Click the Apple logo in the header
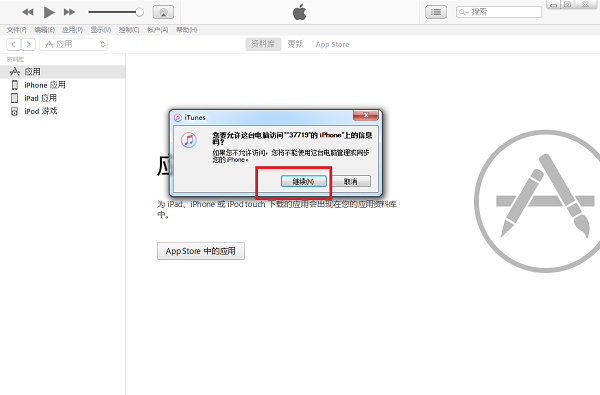Screen dimensions: 600x395 pyautogui.click(x=300, y=12)
